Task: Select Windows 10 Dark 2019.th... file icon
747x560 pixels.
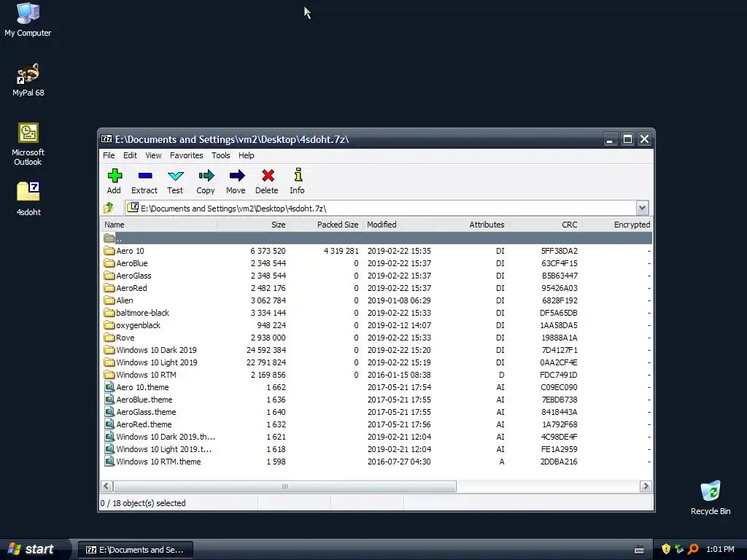Action: coord(109,436)
